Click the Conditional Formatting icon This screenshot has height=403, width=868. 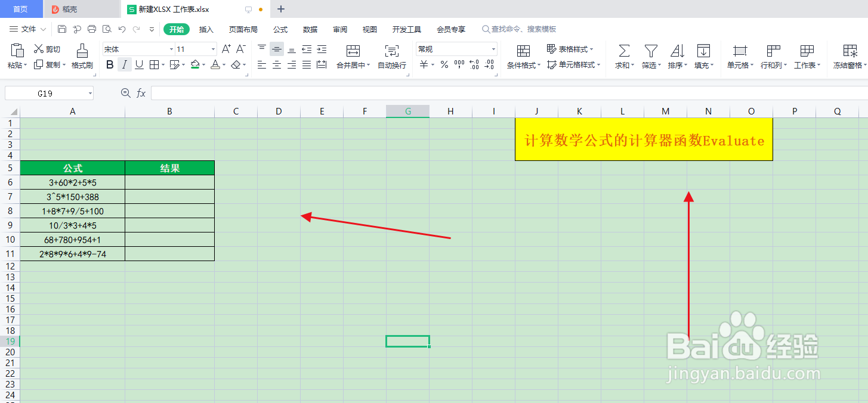coord(523,51)
